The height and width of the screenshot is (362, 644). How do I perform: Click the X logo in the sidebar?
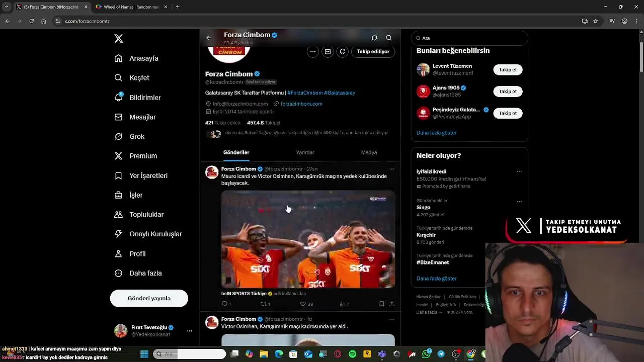pos(119,39)
